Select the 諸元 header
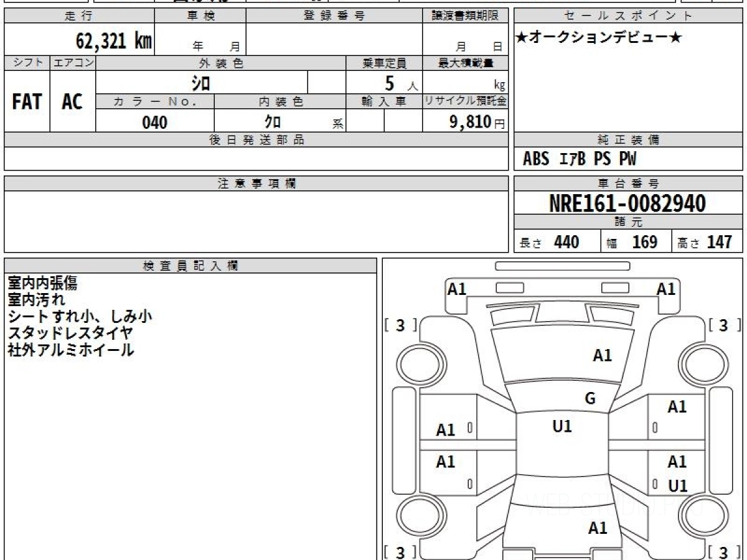Viewport: 747px width, 560px height. pyautogui.click(x=628, y=222)
